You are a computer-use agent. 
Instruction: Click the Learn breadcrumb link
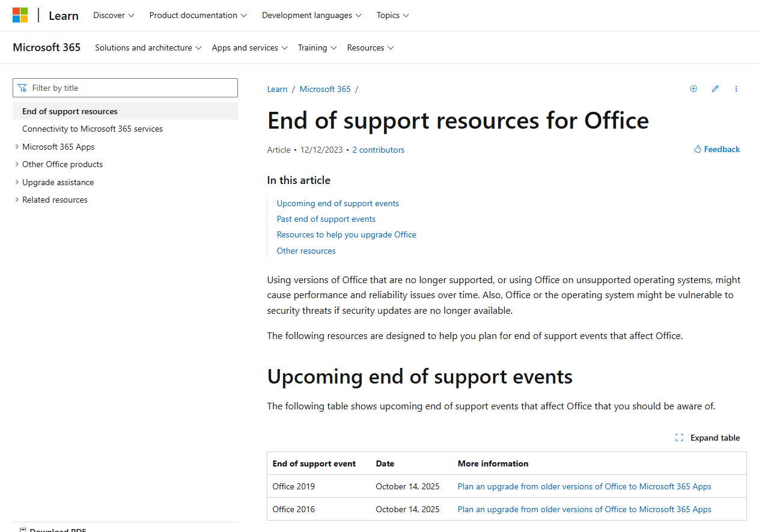click(277, 89)
